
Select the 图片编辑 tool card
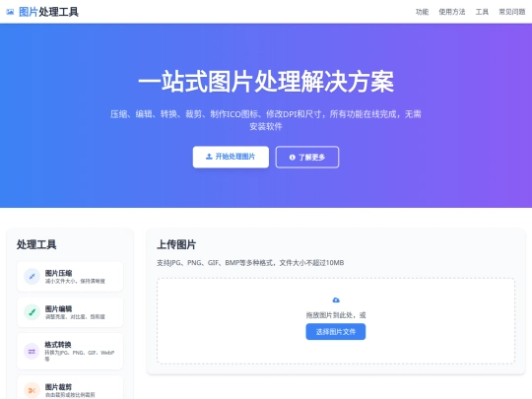coord(70,312)
